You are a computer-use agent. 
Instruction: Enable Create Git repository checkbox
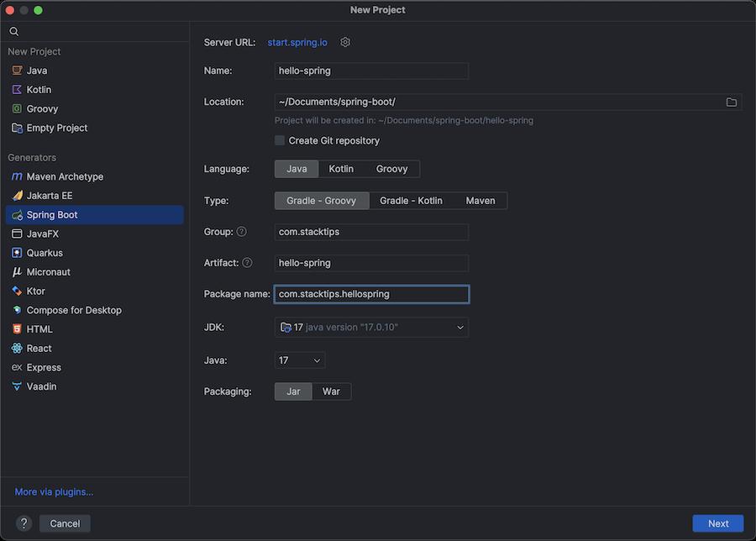pos(280,140)
